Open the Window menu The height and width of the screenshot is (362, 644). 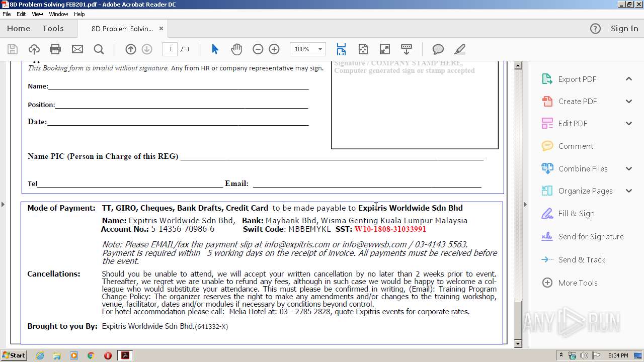click(x=58, y=14)
